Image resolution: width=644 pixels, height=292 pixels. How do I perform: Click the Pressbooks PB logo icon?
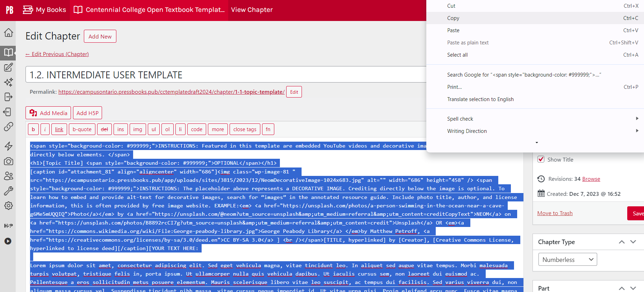tap(10, 10)
